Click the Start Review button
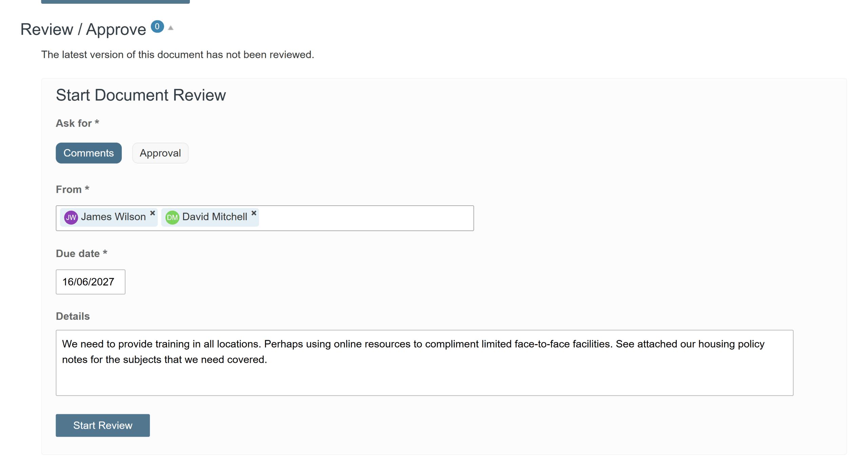Screen dimensions: 868x461 (103, 425)
